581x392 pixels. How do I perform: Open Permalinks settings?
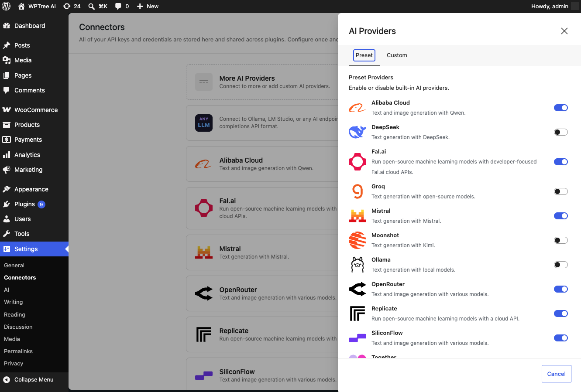[18, 351]
